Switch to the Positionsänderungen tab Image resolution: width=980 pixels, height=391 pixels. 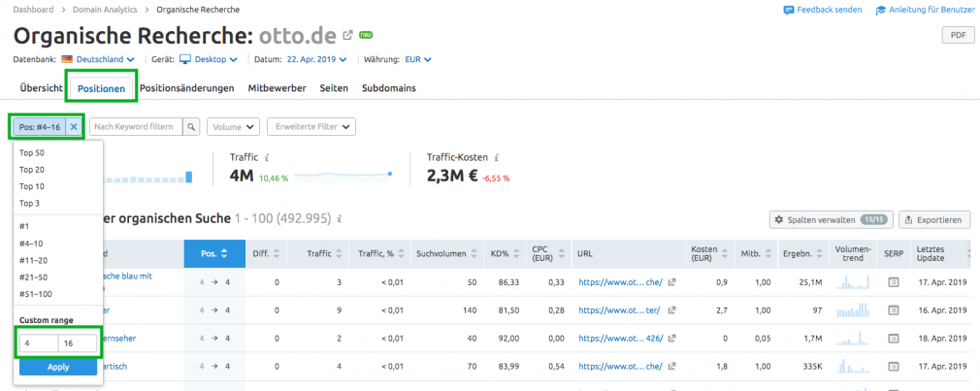click(x=187, y=88)
